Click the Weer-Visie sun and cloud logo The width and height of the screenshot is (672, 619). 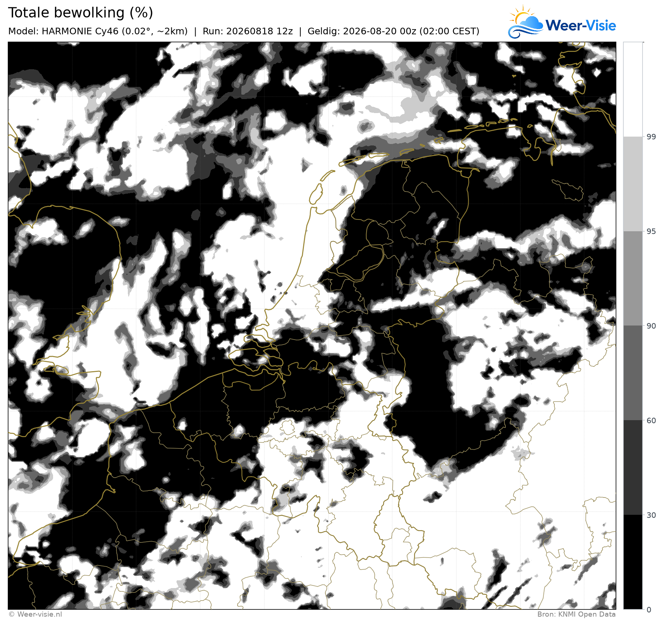[525, 22]
